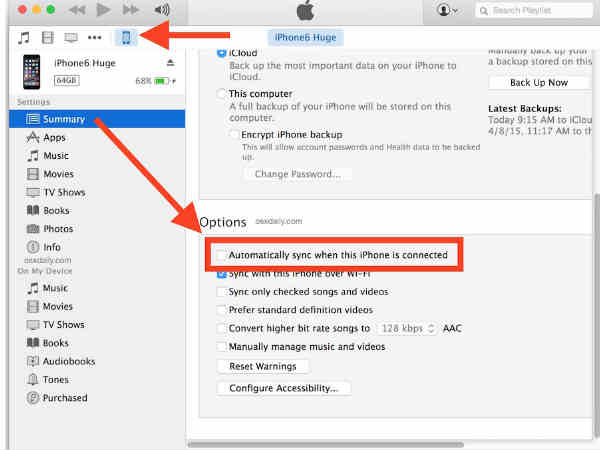Click the volume speaker icon
The height and width of the screenshot is (450, 600).
pyautogui.click(x=162, y=10)
